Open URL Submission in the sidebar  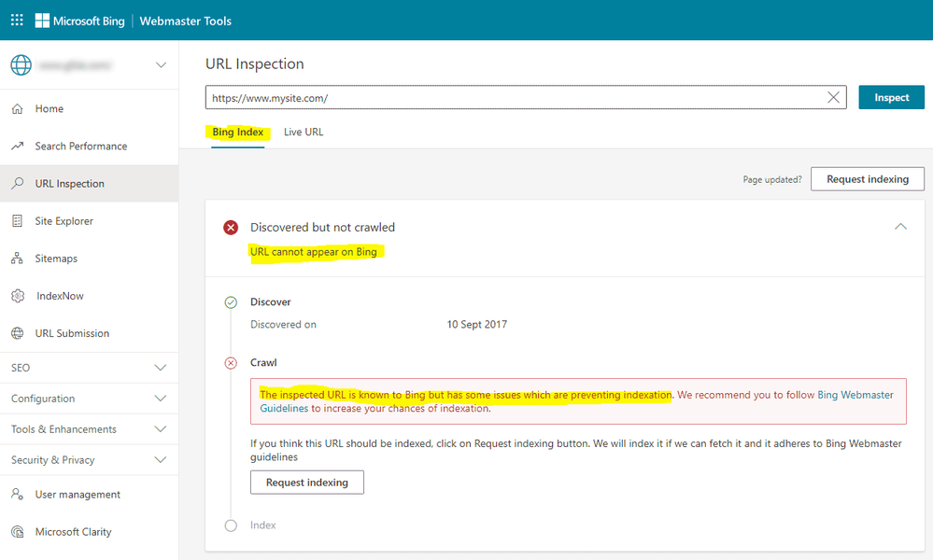point(90,333)
